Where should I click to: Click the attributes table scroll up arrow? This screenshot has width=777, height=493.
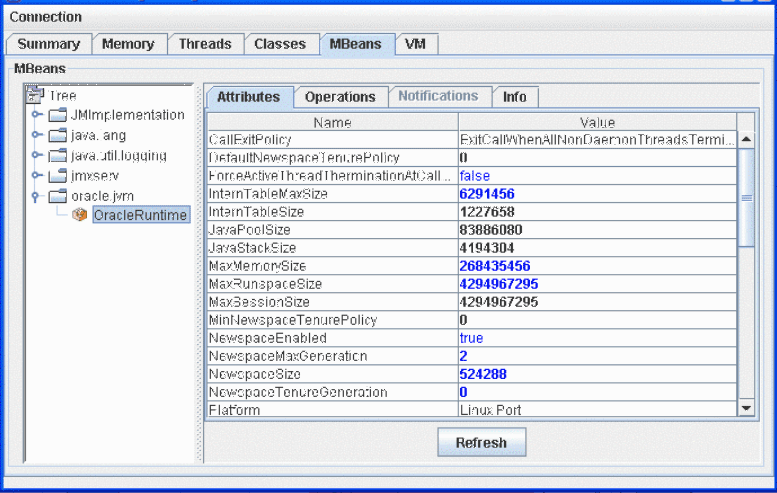[746, 140]
